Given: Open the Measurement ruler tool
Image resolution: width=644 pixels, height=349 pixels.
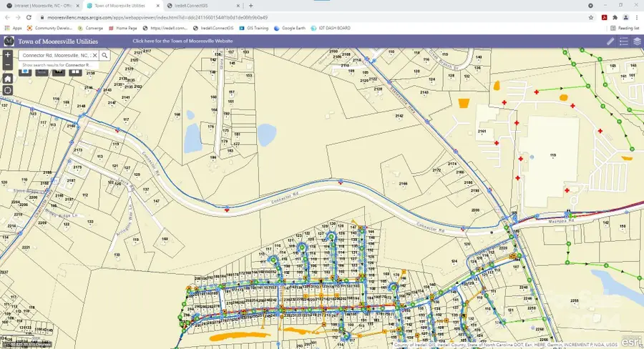Looking at the screenshot, I should [610, 41].
